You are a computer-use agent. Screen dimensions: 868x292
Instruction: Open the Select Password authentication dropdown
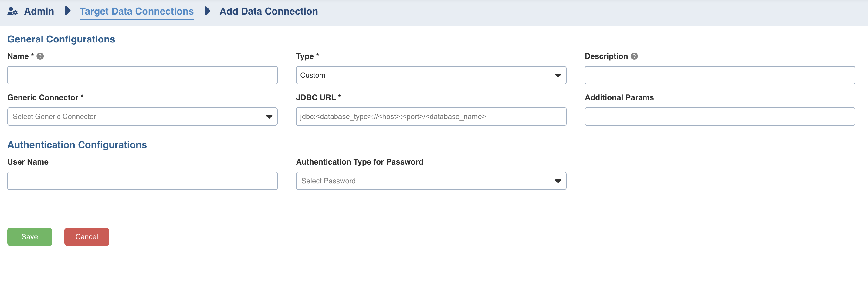[430, 181]
